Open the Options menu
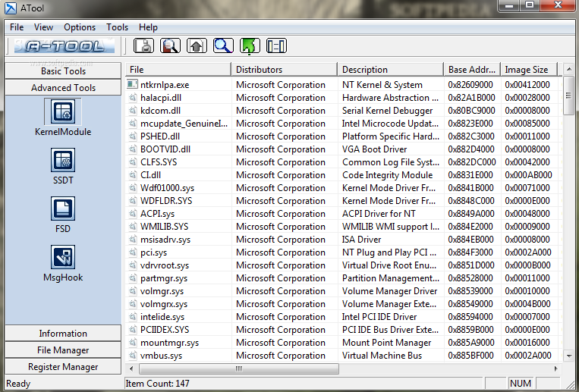The height and width of the screenshot is (392, 579). point(80,27)
